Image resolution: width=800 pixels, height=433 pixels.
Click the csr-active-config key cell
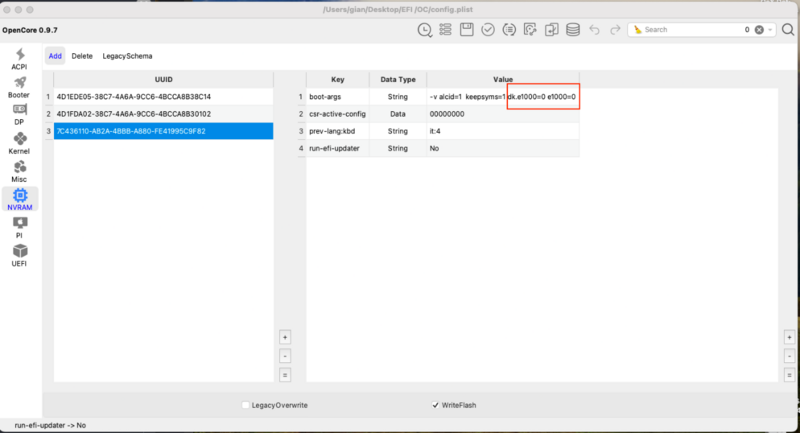338,114
